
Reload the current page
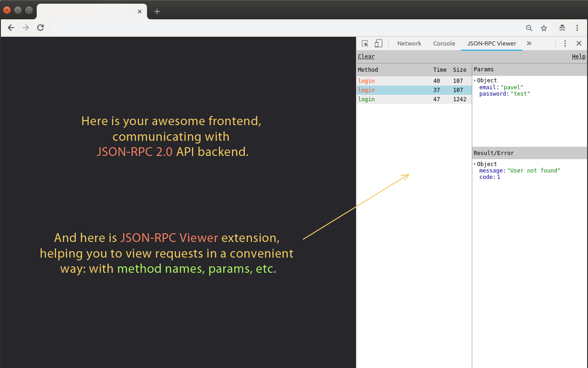(40, 28)
